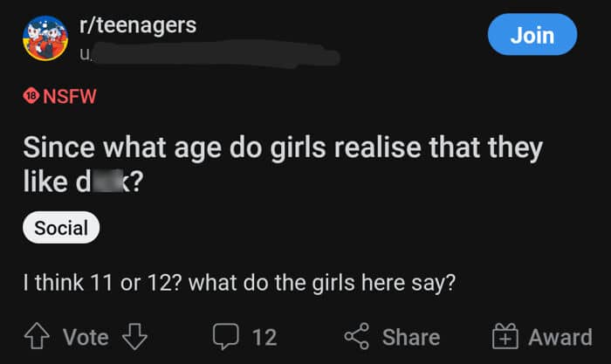Click the Award text label
This screenshot has height=364, width=611.
[560, 337]
